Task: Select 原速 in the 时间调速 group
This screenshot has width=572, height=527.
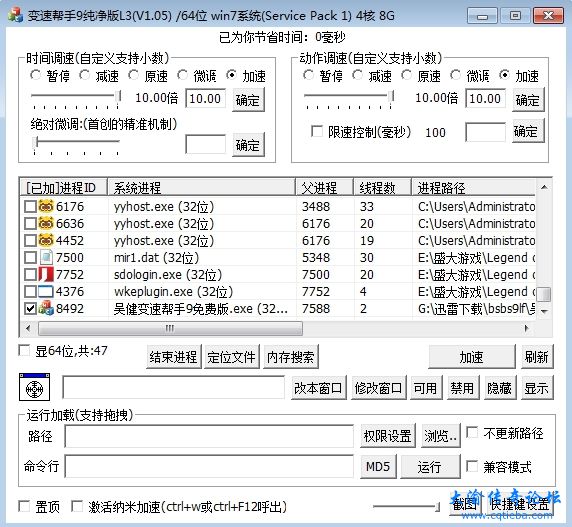Action: (134, 75)
